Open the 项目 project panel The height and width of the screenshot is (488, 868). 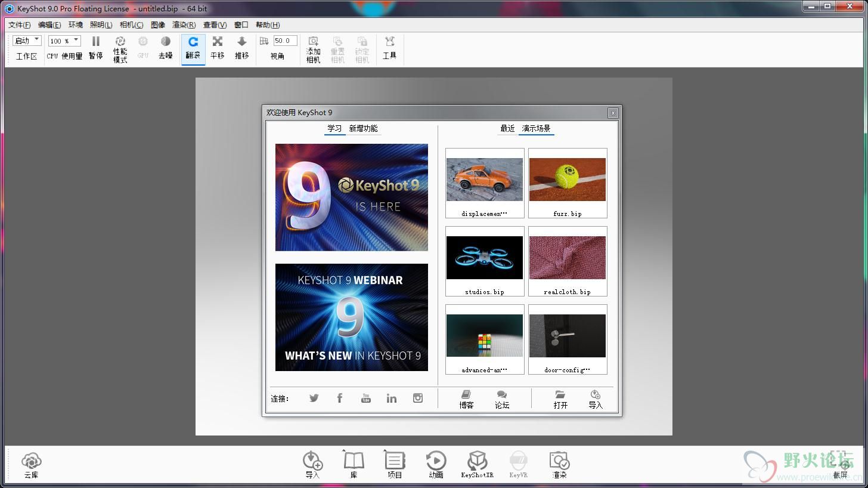coord(395,465)
